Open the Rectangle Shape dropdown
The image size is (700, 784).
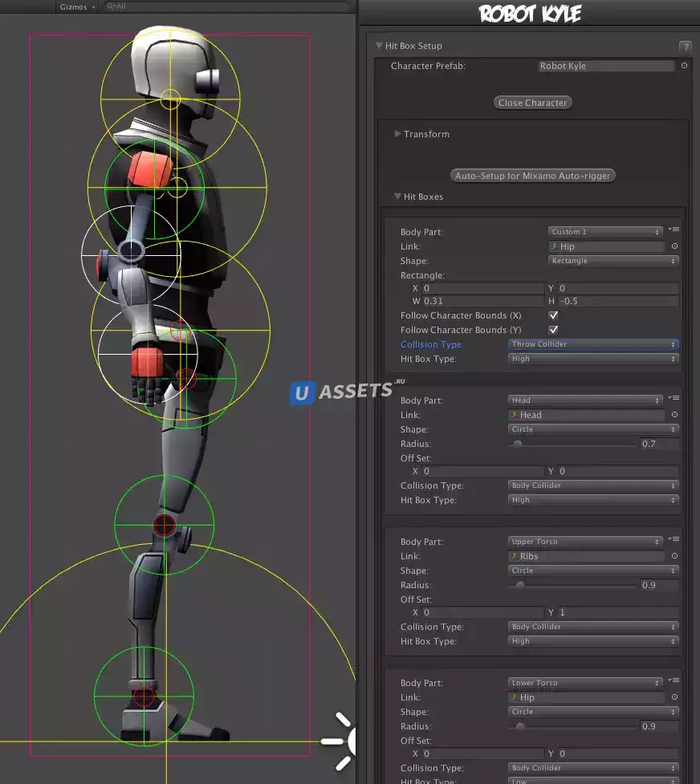coord(613,261)
